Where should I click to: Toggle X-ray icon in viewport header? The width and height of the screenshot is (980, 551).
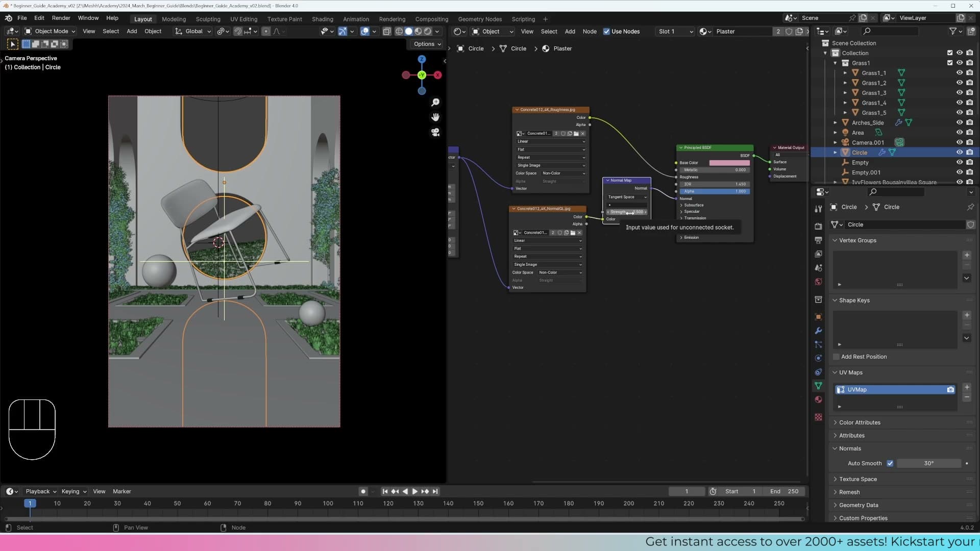pyautogui.click(x=387, y=32)
